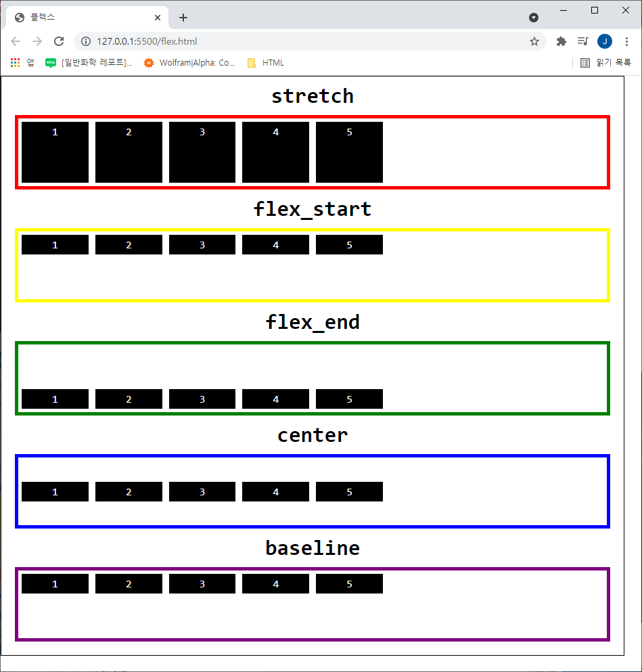Open the new tab with plus button
The width and height of the screenshot is (642, 672).
pos(183,18)
